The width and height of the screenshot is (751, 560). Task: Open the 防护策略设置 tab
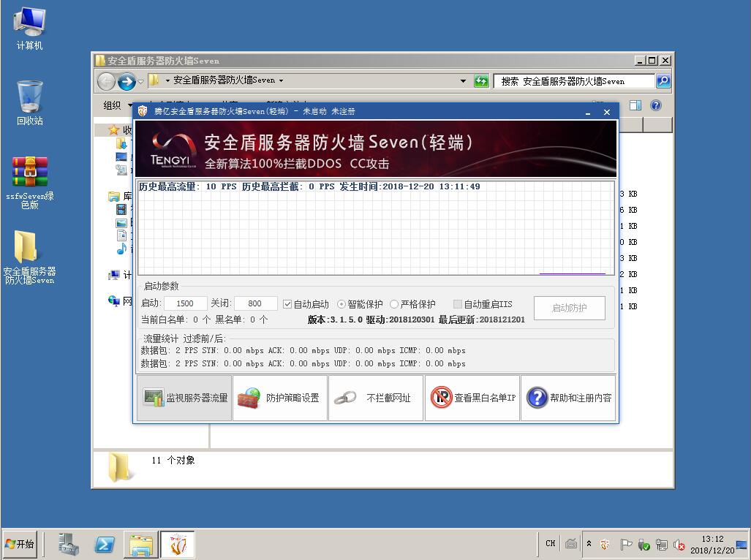click(280, 398)
